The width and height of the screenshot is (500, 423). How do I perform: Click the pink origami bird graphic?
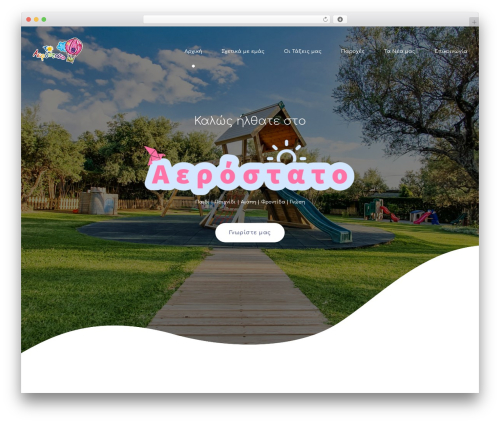click(154, 155)
